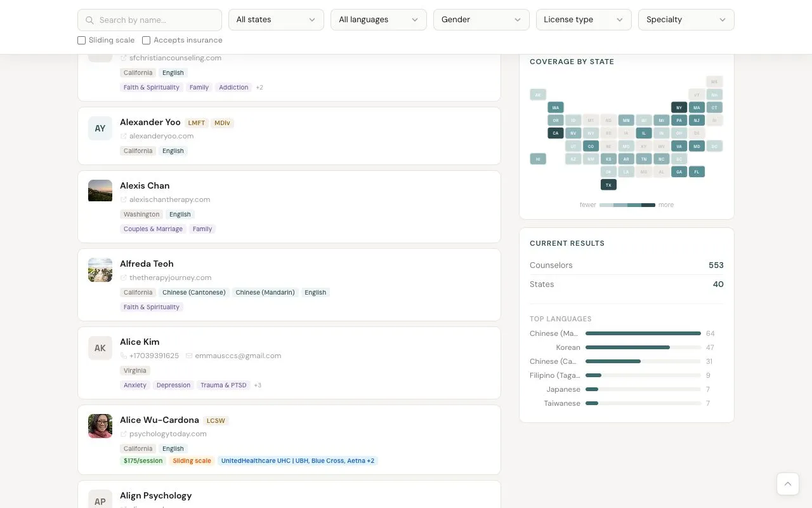Open the All languages dropdown

click(x=378, y=20)
